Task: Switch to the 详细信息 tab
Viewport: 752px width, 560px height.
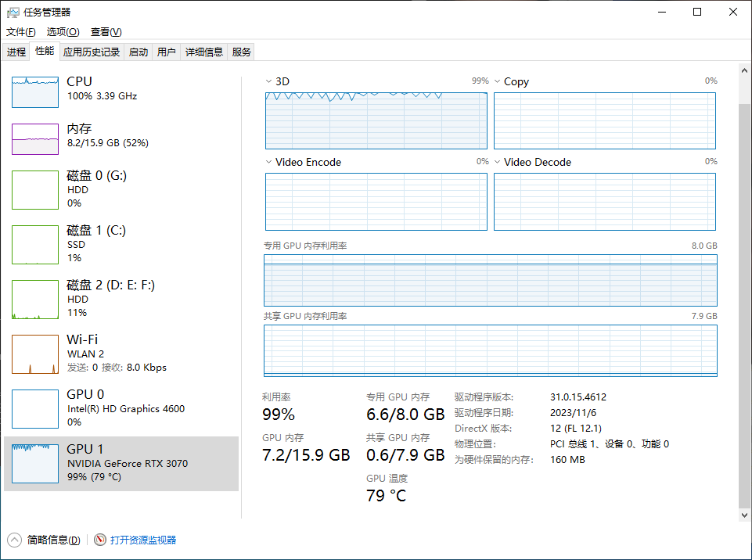Action: click(x=203, y=52)
